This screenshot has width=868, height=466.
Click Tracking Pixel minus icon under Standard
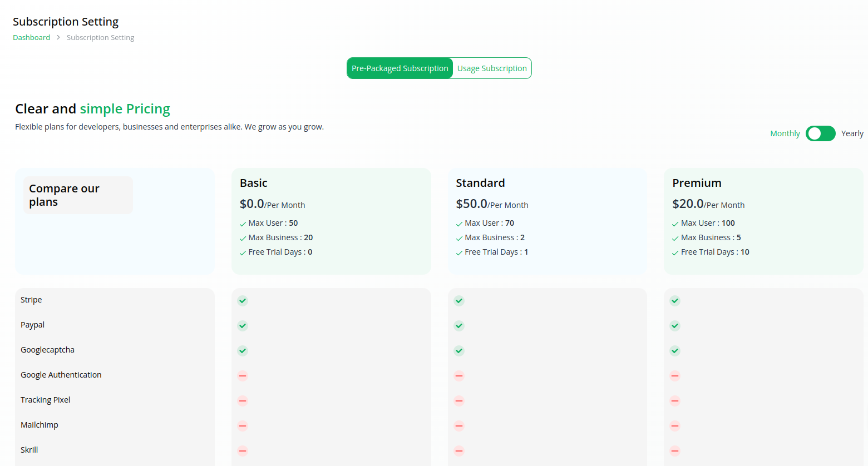tap(459, 401)
